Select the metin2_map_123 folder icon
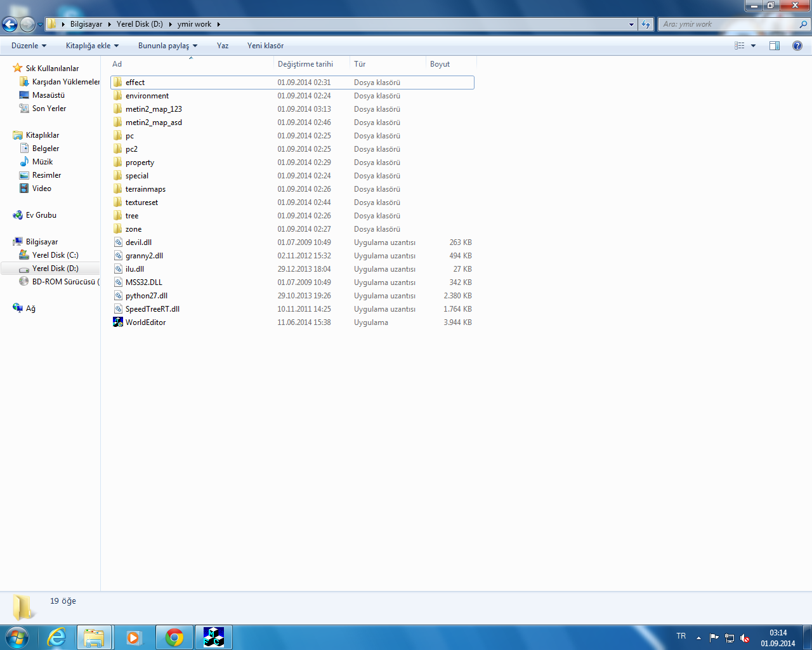 118,109
